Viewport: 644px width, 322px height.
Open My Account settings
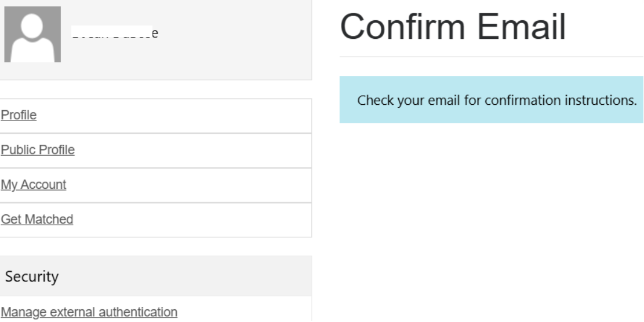click(x=33, y=185)
